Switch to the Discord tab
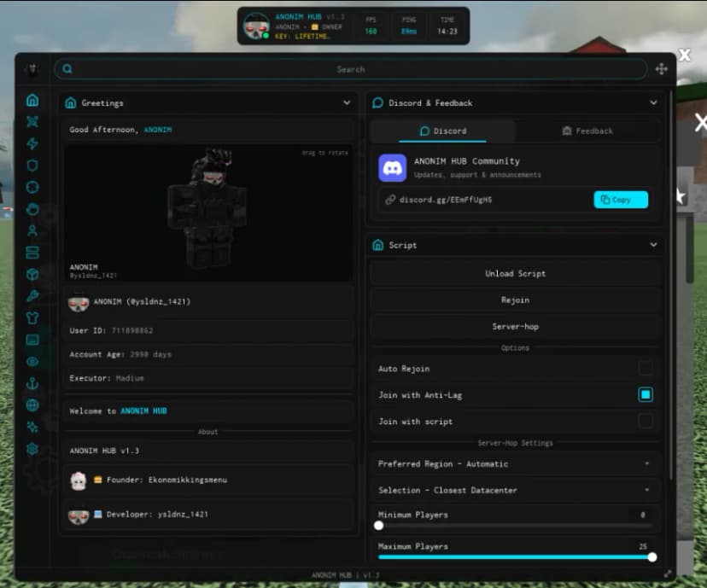This screenshot has width=707, height=588. coord(443,131)
